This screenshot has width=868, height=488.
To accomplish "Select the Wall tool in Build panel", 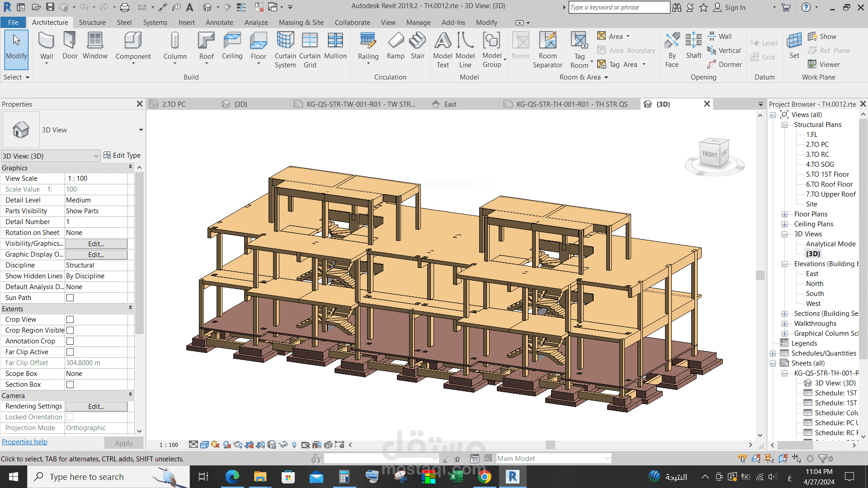I will (x=47, y=47).
